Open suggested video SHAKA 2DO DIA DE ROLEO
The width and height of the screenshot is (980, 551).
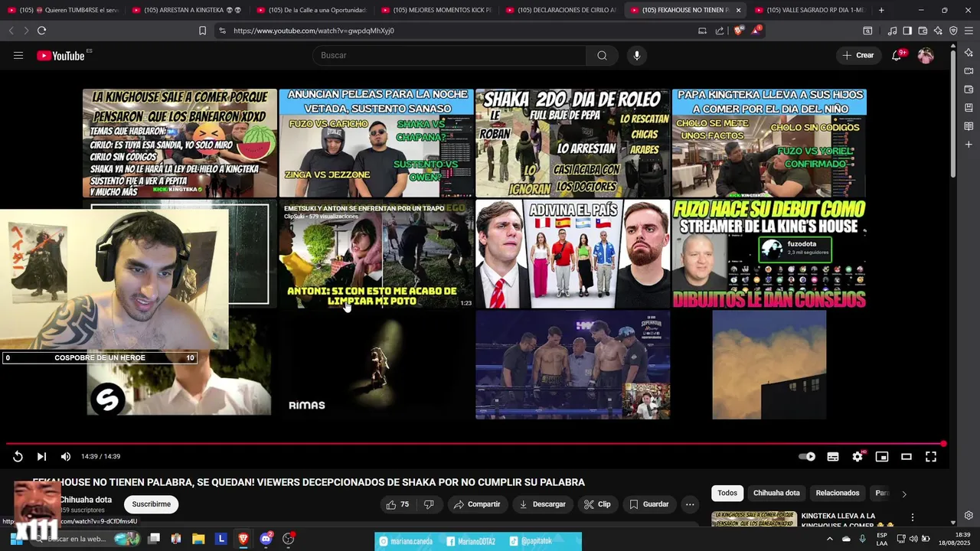pyautogui.click(x=573, y=143)
